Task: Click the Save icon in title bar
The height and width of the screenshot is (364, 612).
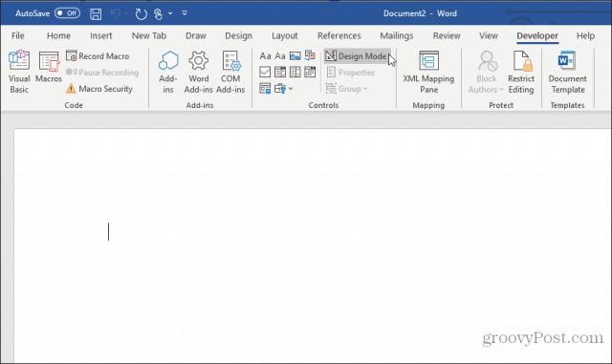Action: [96, 14]
